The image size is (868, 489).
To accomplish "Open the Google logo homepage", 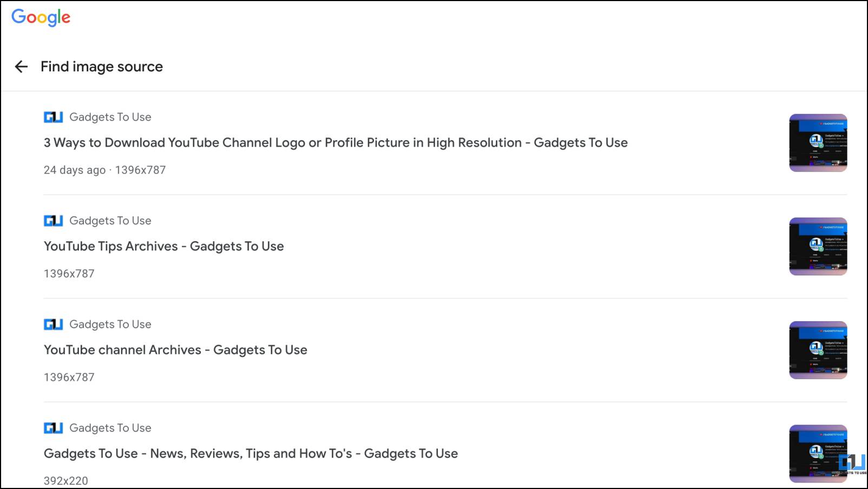I will 41,17.
